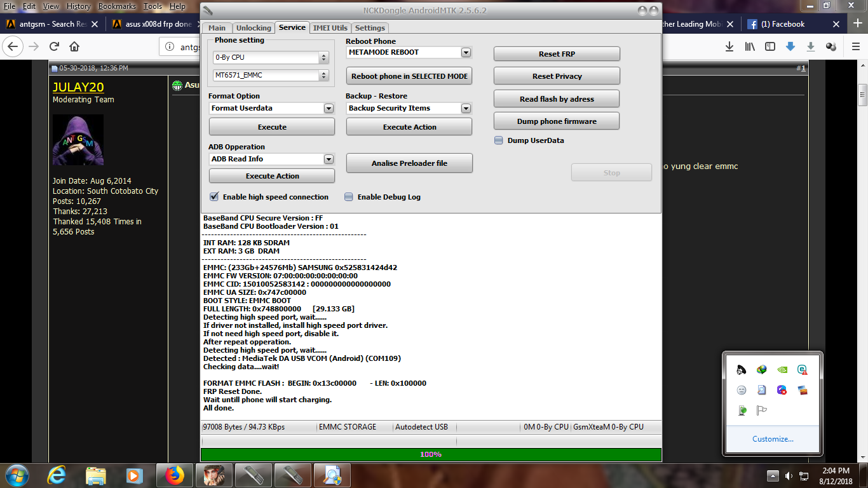The height and width of the screenshot is (488, 868).
Task: Click the FRP Reset Done log line
Action: 233,391
